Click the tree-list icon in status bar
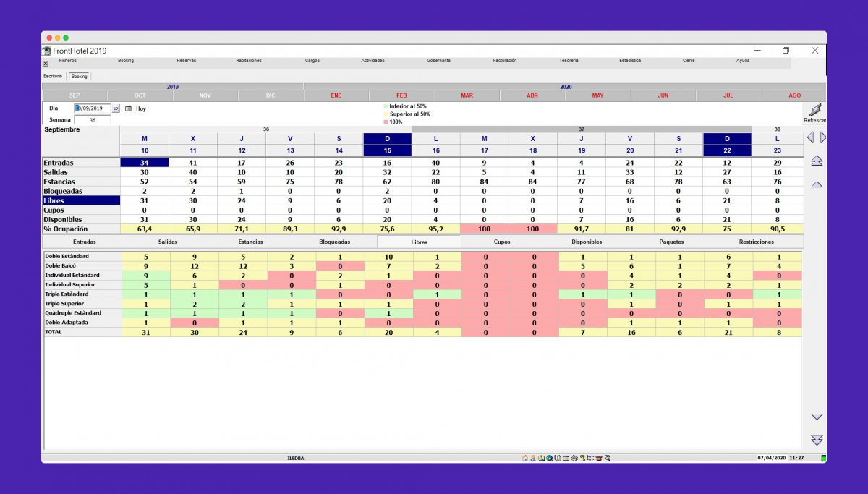This screenshot has height=494, width=868. (x=591, y=459)
